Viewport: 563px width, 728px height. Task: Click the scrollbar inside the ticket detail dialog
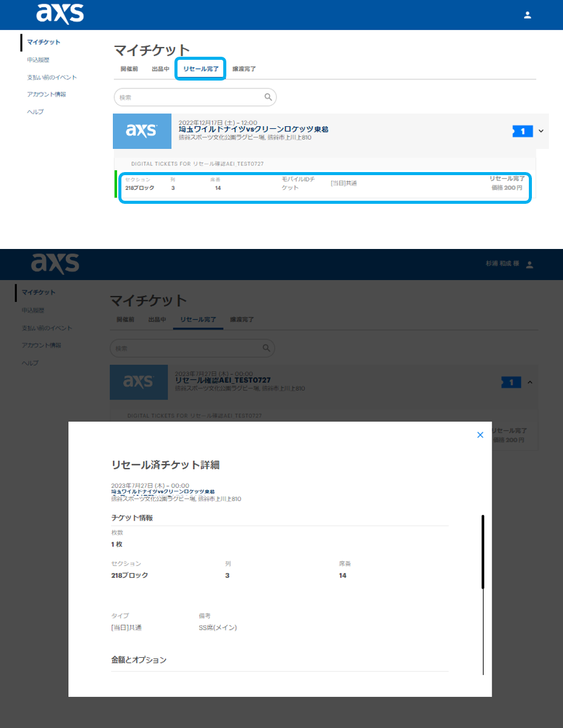482,552
